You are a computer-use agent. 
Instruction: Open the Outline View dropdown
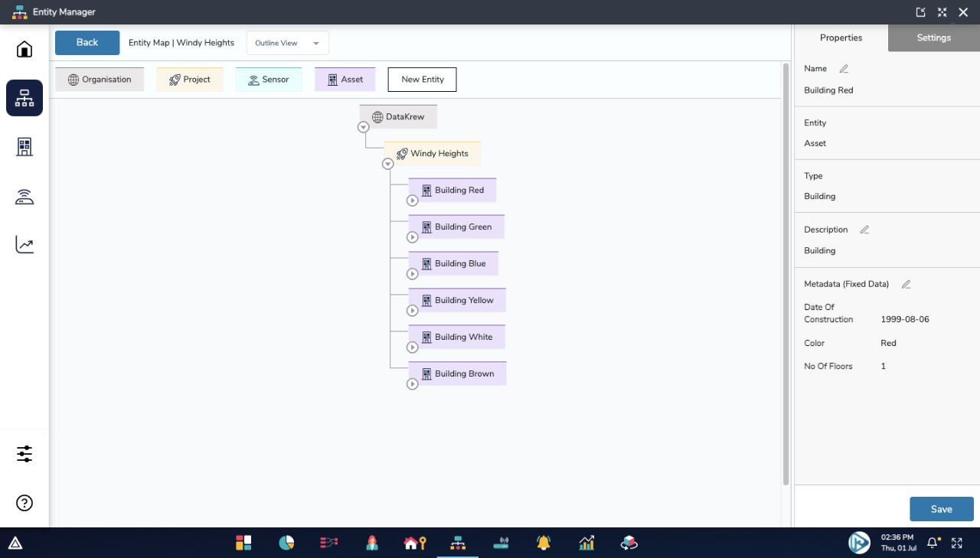tap(288, 43)
